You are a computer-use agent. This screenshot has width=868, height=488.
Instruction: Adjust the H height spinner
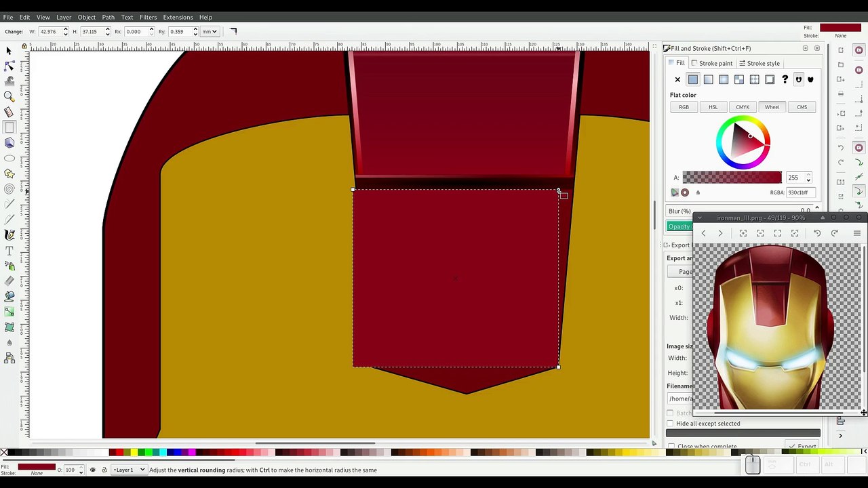coord(107,31)
